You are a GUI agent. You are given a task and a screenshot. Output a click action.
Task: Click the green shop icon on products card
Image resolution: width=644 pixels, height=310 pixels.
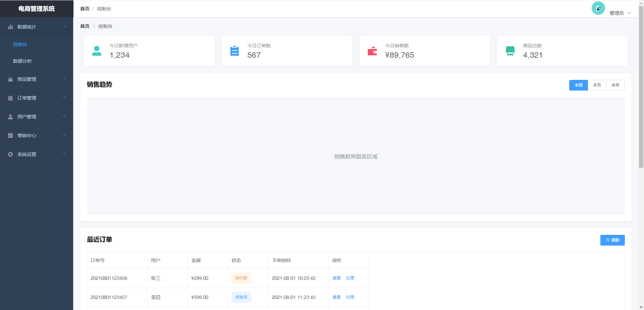coord(510,51)
